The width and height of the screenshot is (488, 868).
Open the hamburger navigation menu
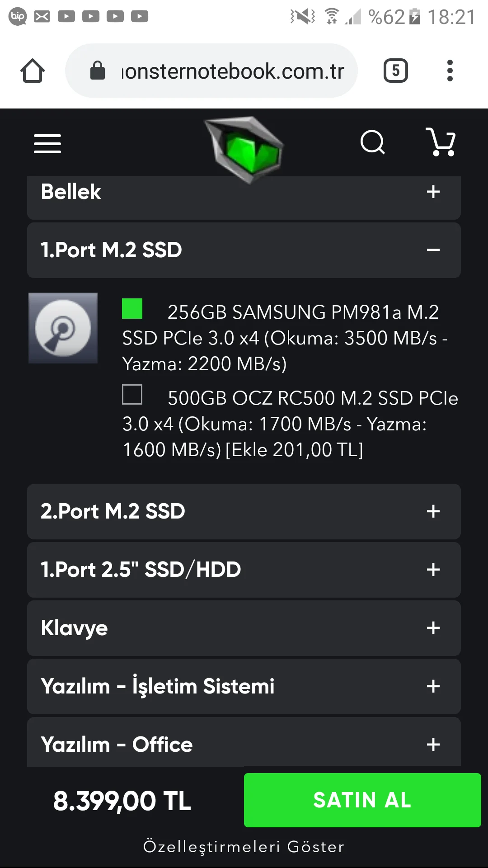47,144
